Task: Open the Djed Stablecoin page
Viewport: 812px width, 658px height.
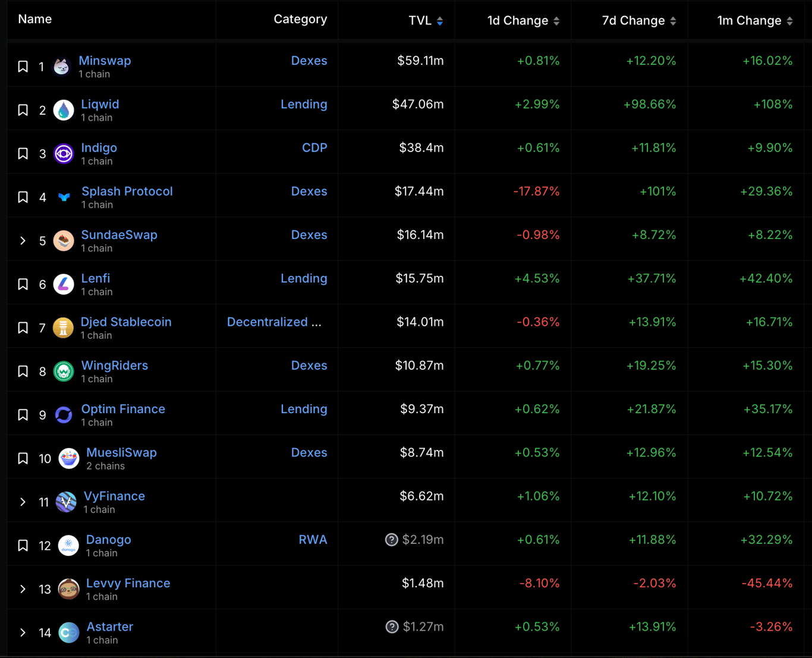Action: (126, 322)
